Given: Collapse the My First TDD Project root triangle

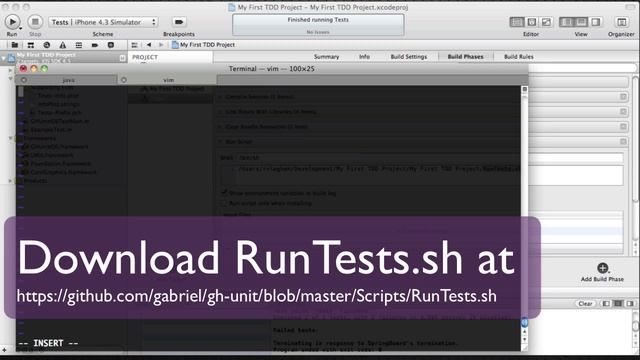Looking at the screenshot, I should click(4, 58).
